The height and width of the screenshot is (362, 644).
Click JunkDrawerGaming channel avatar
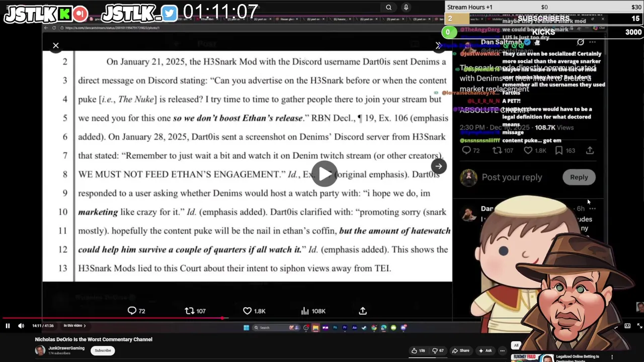pyautogui.click(x=40, y=350)
